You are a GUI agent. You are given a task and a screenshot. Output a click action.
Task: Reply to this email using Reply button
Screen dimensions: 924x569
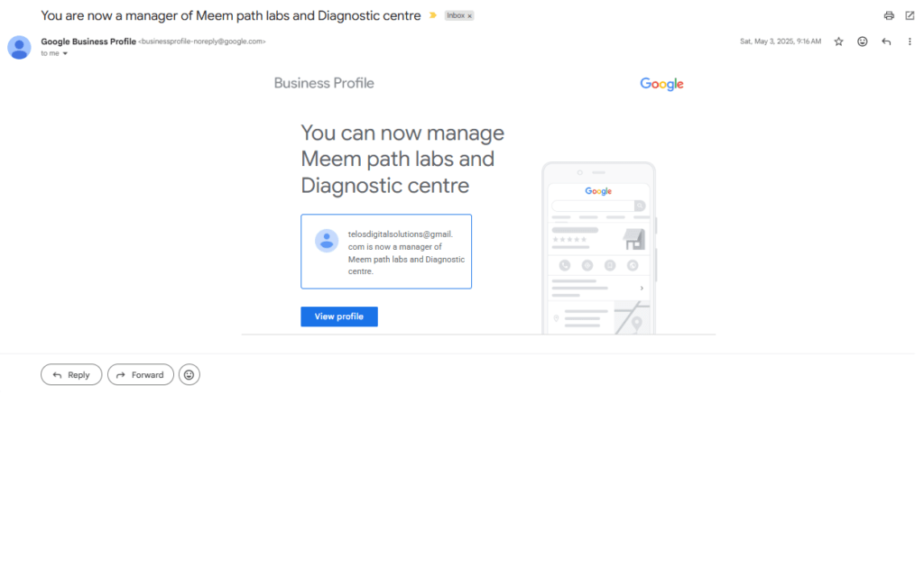(x=71, y=374)
